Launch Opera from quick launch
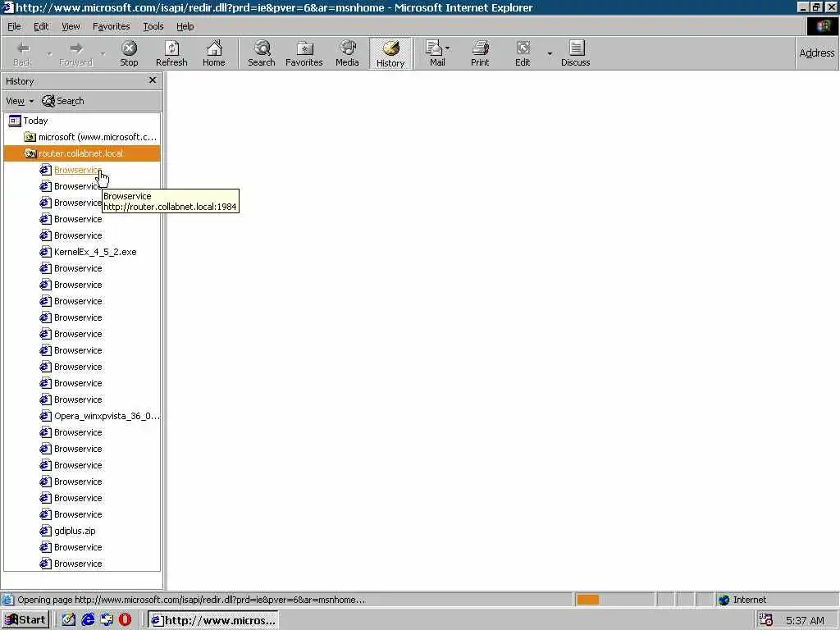 (125, 620)
